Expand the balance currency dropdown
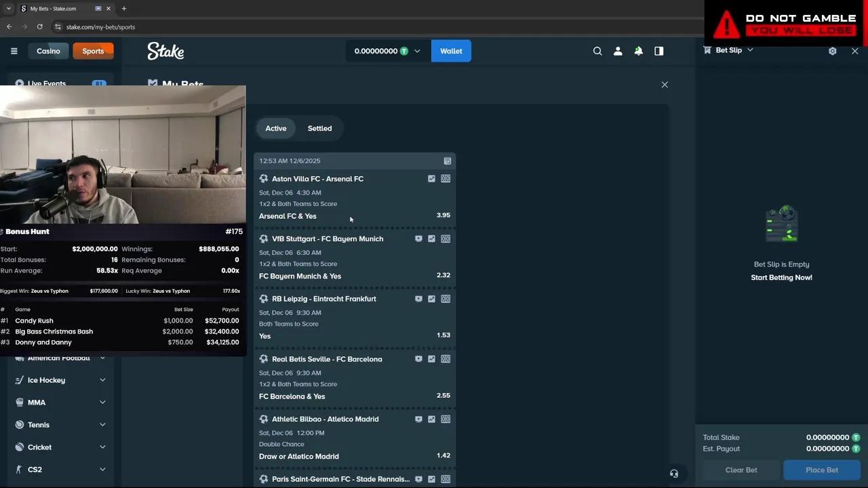The height and width of the screenshot is (488, 868). (417, 51)
